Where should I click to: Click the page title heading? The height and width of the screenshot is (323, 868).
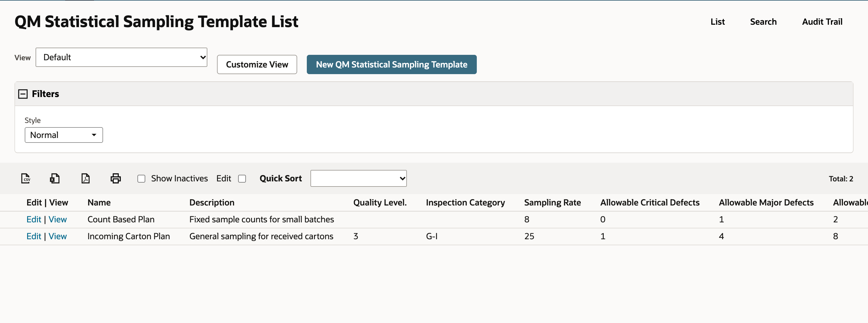(x=156, y=22)
